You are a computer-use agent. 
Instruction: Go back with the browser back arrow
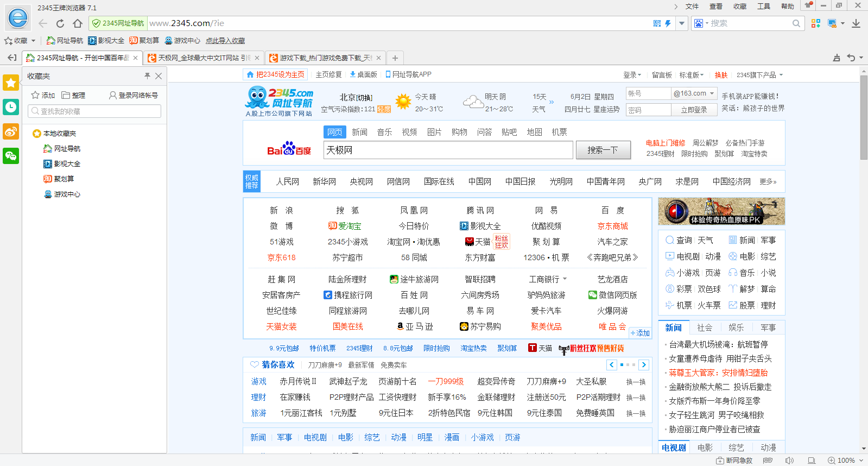(43, 23)
